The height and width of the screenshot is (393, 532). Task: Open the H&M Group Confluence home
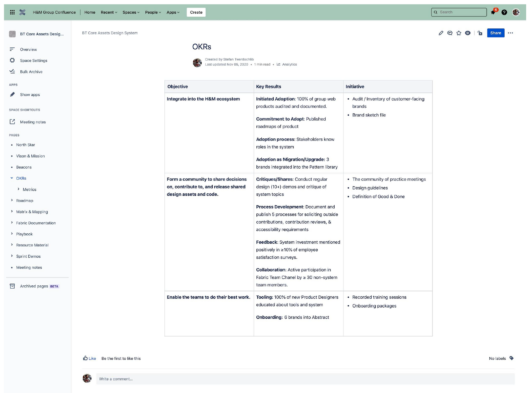pos(54,12)
